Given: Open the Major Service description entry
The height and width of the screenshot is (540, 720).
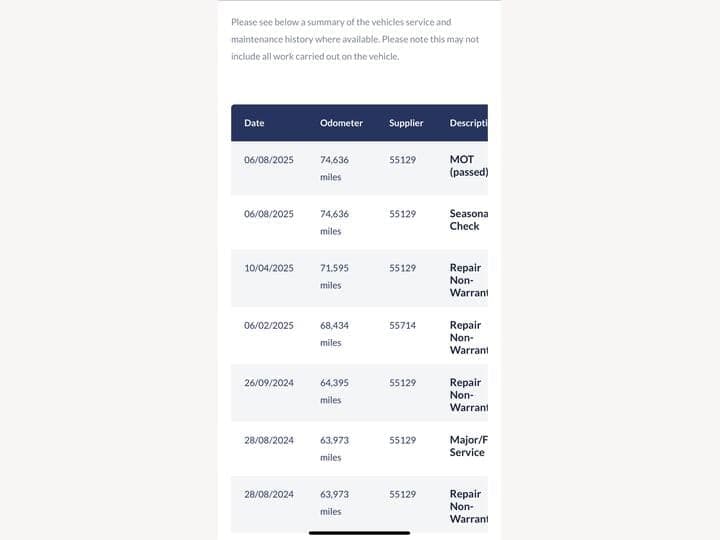Looking at the screenshot, I should coord(468,446).
